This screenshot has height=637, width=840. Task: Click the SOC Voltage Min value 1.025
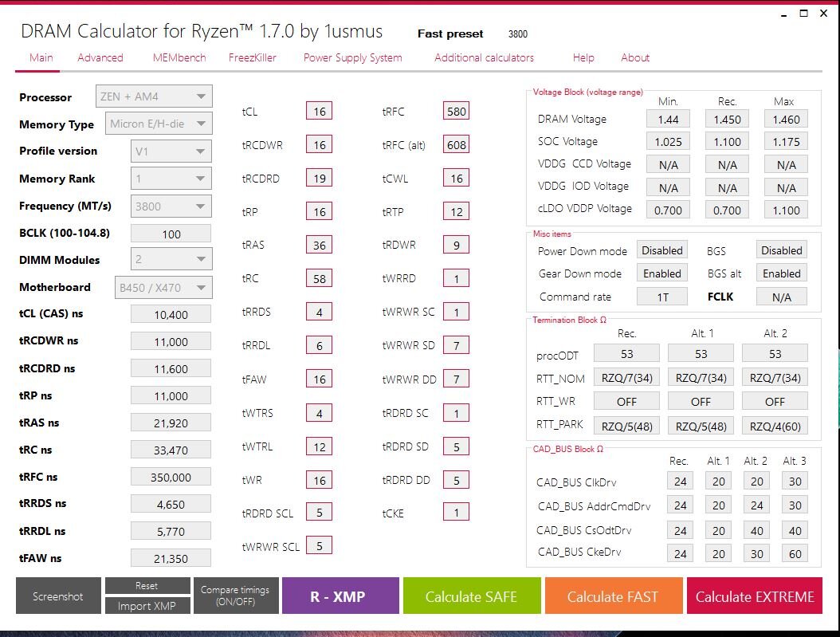668,142
